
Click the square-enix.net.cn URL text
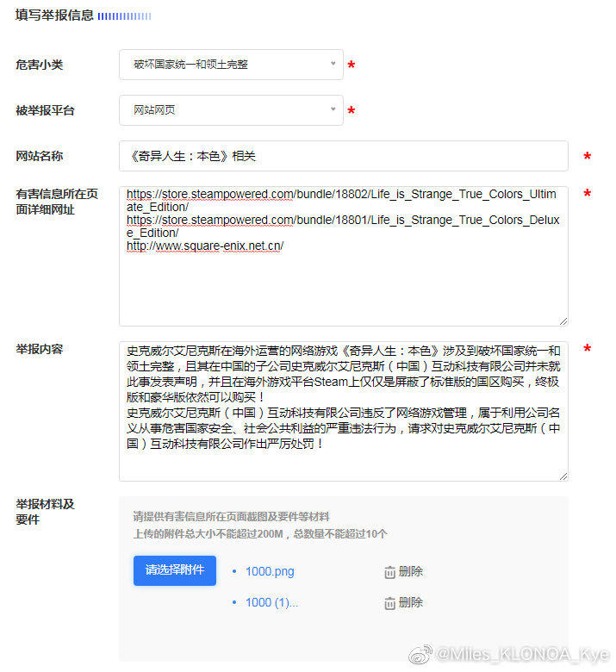205,246
